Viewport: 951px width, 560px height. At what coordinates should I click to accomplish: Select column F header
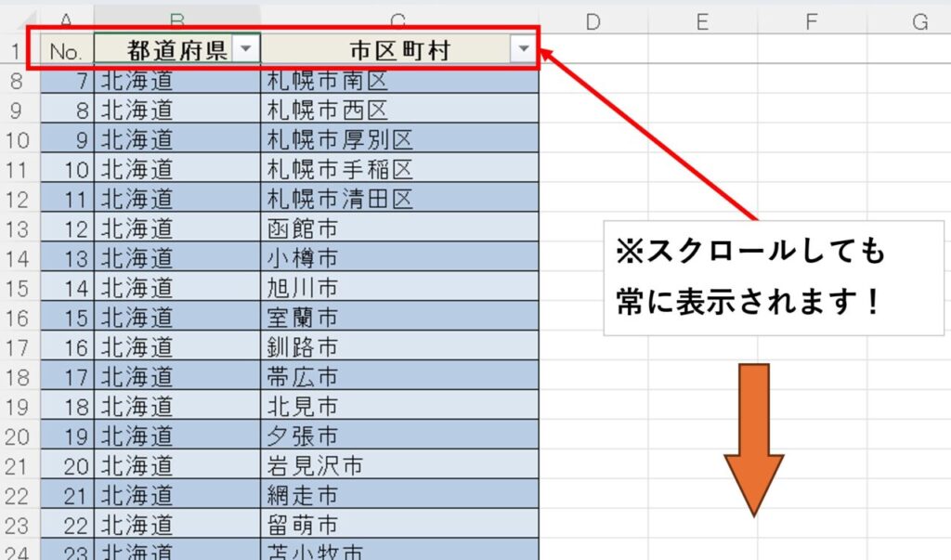coord(812,22)
